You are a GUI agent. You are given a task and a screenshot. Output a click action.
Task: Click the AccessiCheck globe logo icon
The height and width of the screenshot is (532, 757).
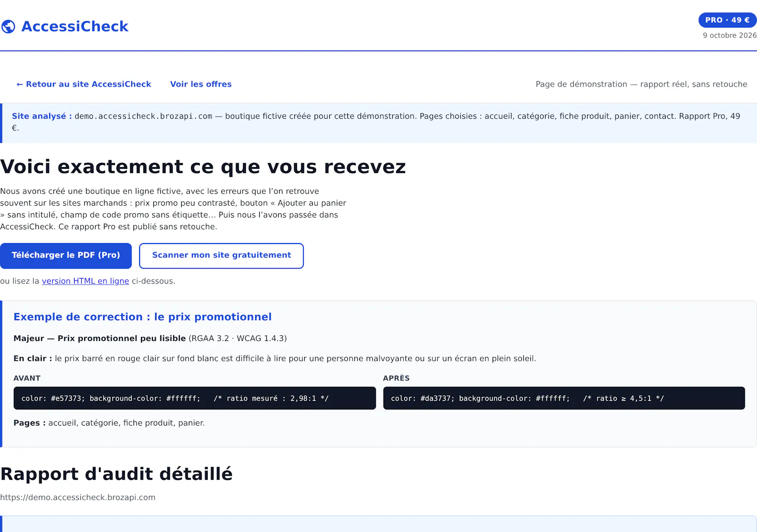(8, 26)
